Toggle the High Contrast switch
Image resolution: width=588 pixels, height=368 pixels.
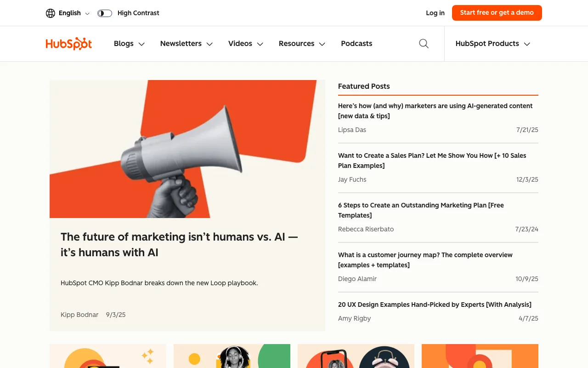coord(104,13)
